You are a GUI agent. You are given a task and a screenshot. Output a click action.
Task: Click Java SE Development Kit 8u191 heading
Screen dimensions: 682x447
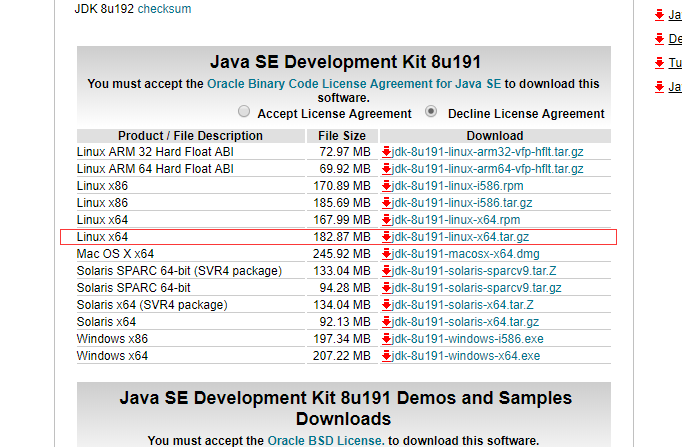click(x=345, y=62)
